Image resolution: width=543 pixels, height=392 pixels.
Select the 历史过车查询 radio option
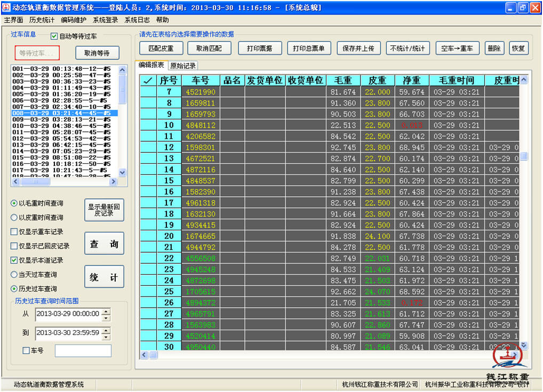coord(14,289)
